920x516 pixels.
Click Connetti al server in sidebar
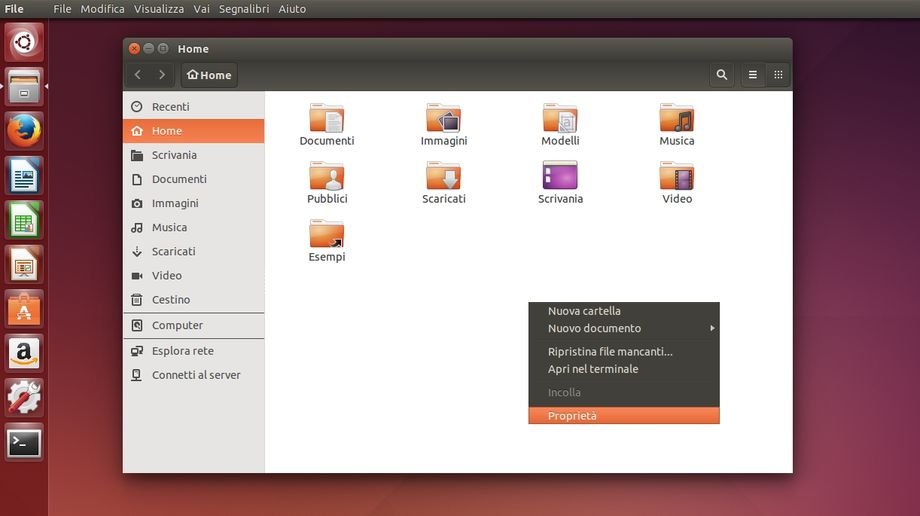(x=196, y=375)
